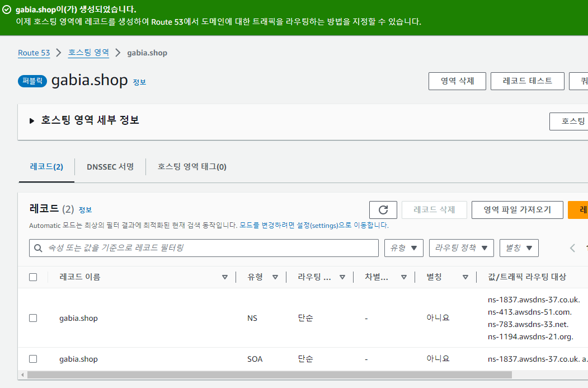The height and width of the screenshot is (388, 588).
Task: Open Route 53 breadcrumb link
Action: [x=34, y=53]
